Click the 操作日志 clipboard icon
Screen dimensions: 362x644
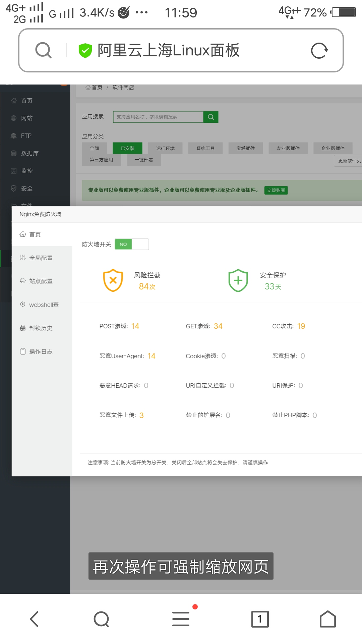pos(23,351)
